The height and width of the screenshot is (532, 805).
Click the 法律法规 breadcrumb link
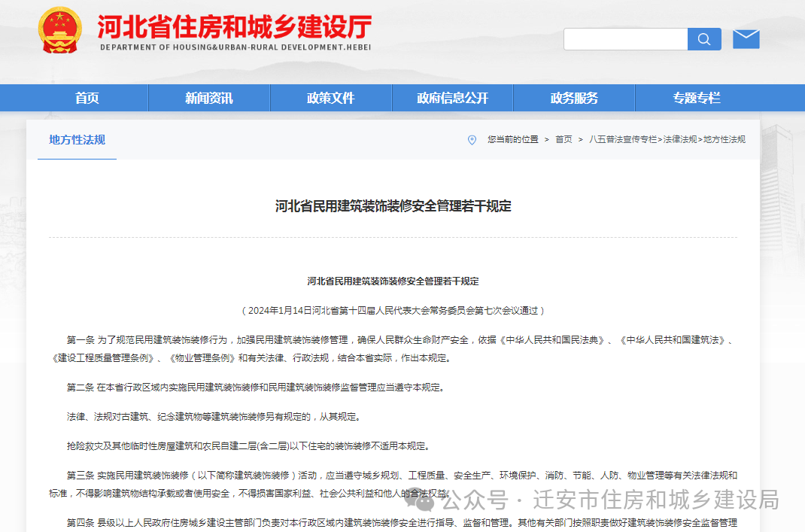click(679, 140)
